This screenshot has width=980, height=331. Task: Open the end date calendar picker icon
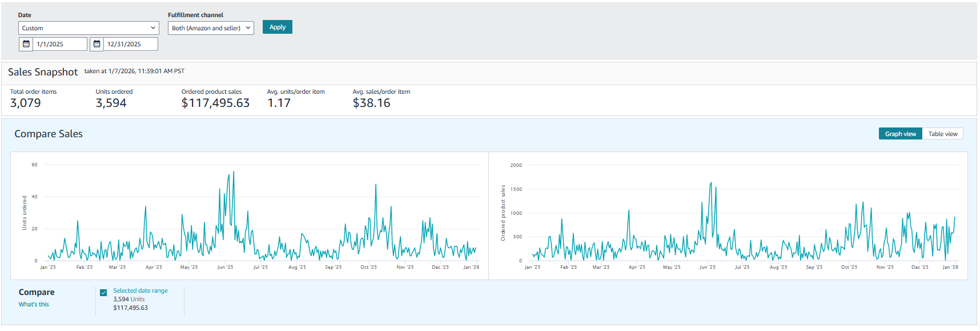(x=97, y=44)
